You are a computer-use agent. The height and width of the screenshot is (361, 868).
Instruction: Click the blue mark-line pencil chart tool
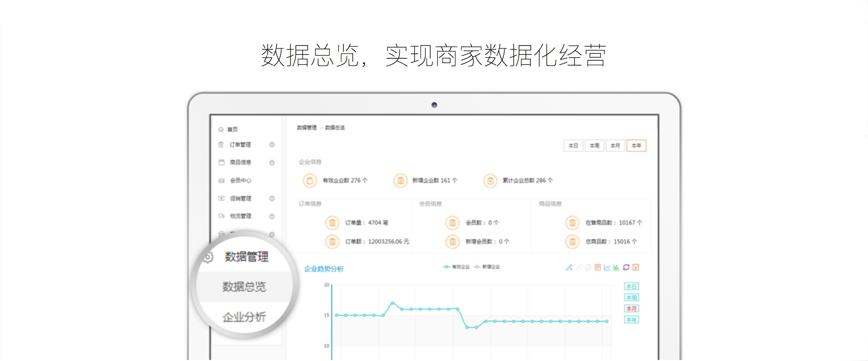[x=569, y=267]
